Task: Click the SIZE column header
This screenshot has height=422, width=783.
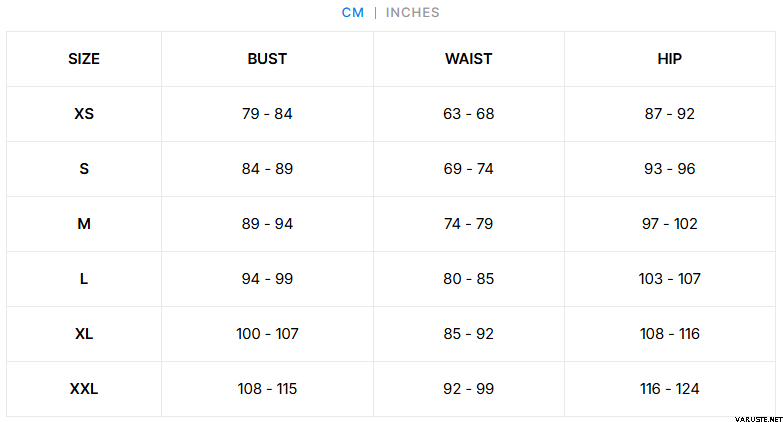Action: pos(84,59)
